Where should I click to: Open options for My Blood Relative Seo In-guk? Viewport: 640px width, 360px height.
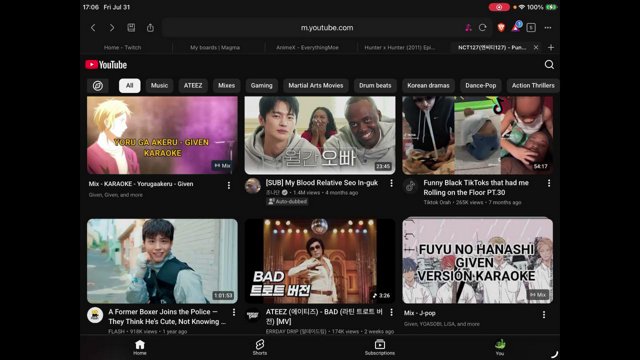click(391, 184)
